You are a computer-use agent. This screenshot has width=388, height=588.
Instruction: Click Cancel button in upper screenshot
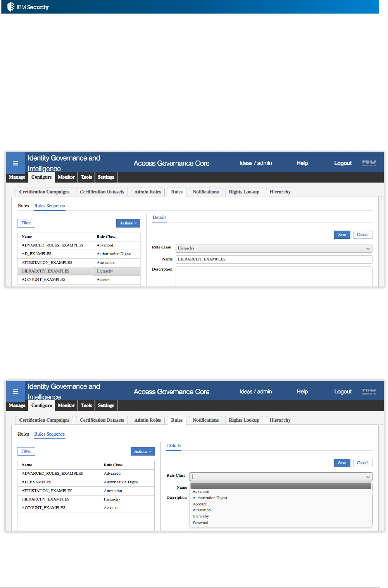(363, 235)
